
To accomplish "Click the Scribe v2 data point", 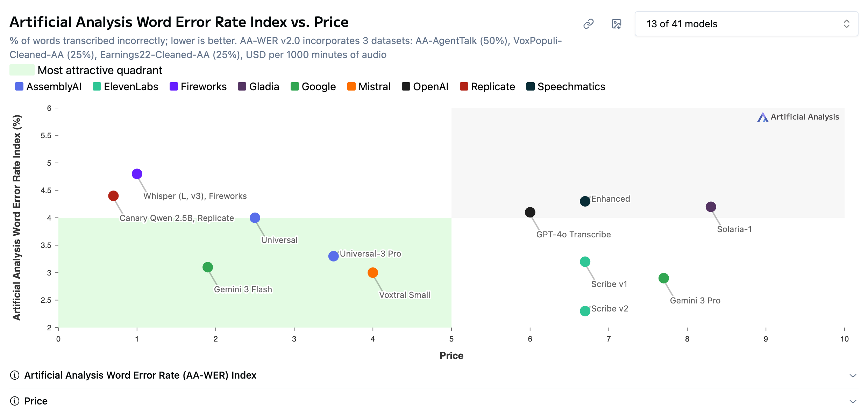I will [585, 311].
